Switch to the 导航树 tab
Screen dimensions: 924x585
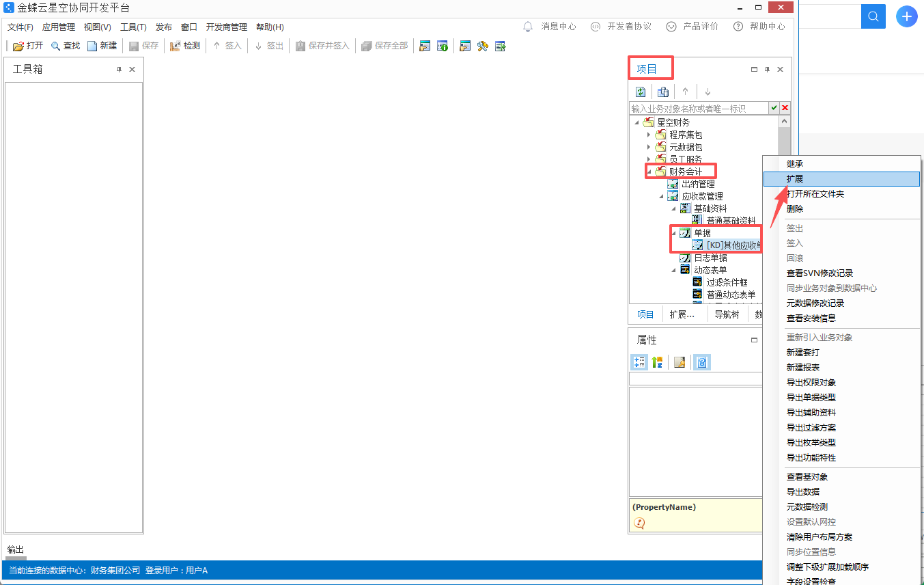(727, 314)
